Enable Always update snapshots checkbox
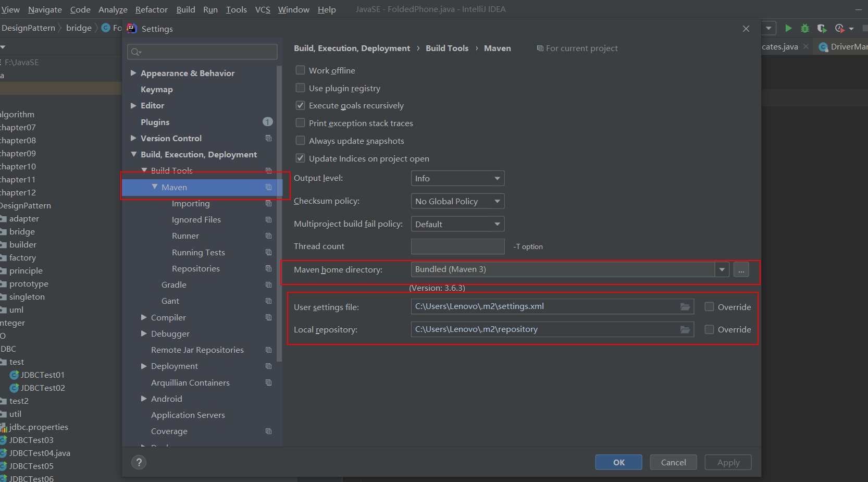Image resolution: width=868 pixels, height=482 pixels. 300,141
